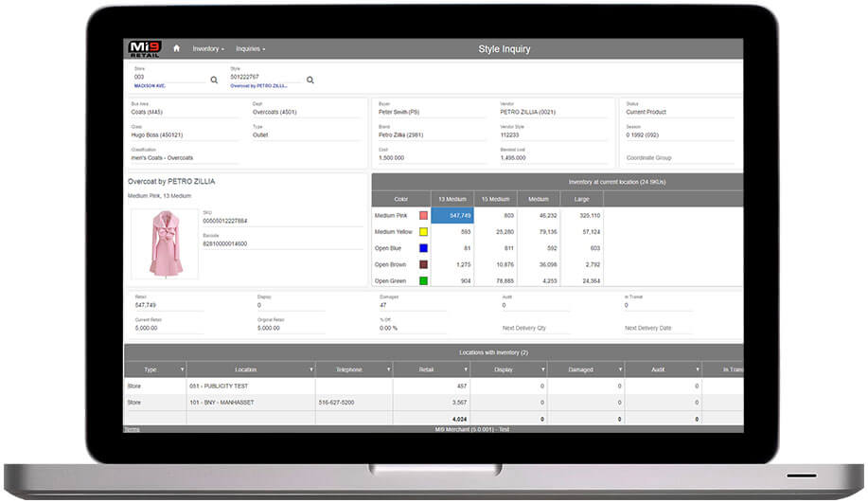This screenshot has height=503, width=868.
Task: Open the Type column filter dropdown
Action: pyautogui.click(x=182, y=369)
